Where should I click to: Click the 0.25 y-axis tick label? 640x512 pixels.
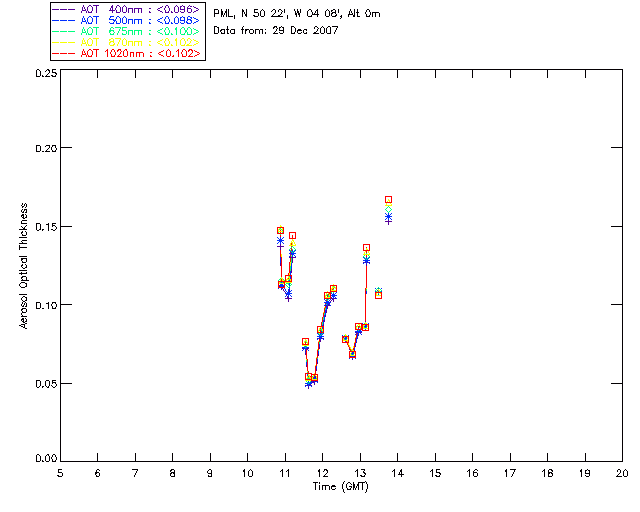click(x=46, y=73)
